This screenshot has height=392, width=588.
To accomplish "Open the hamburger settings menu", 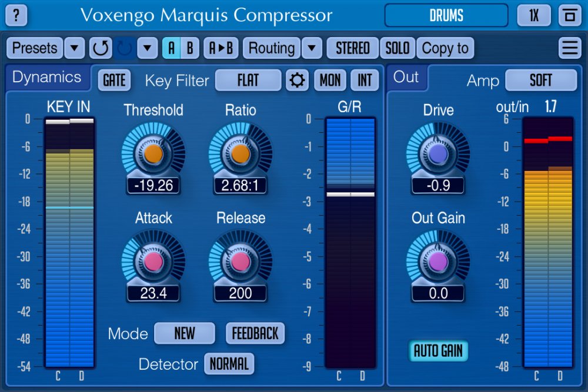I will pos(570,48).
